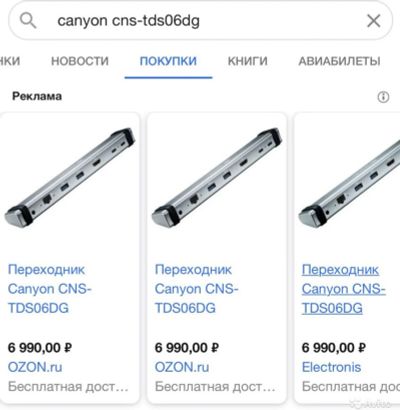Click the 6 990,00 ₽ price in first card
400x410 pixels.
pyautogui.click(x=40, y=348)
